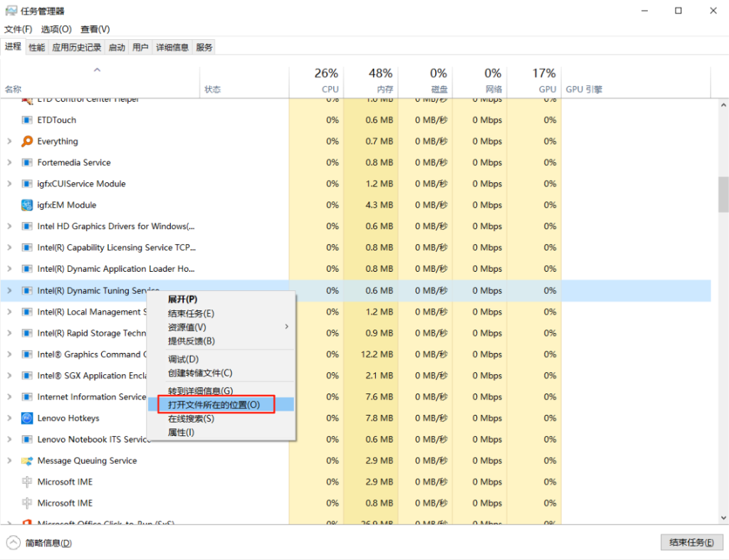Click the Fortemedia Service process icon
The image size is (729, 560).
27,163
